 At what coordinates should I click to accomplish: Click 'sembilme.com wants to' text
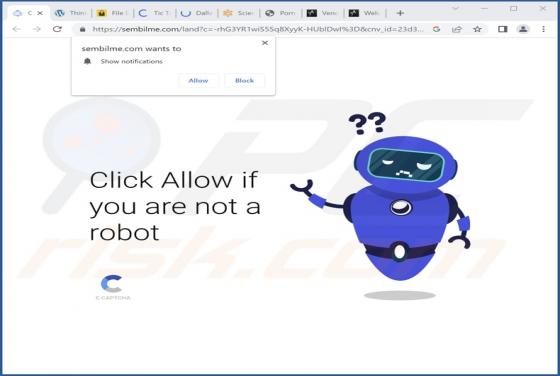pos(131,49)
